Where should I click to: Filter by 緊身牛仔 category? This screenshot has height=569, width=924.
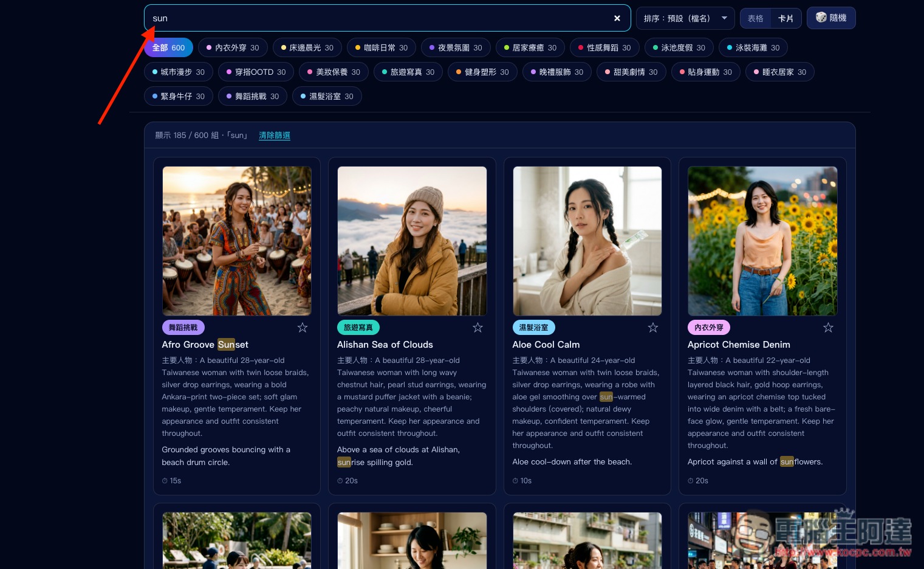179,96
